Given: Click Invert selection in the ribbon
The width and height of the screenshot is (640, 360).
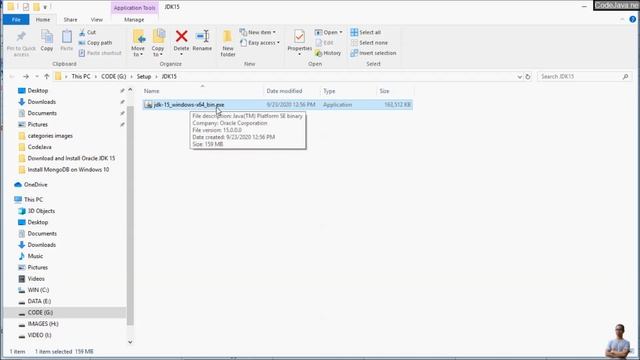Looking at the screenshot, I should click(x=373, y=53).
